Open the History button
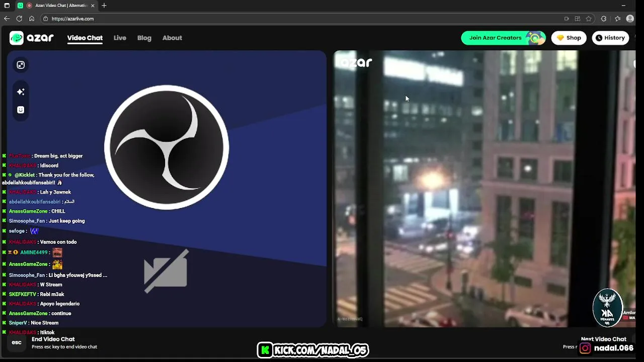The image size is (644, 362). [610, 38]
